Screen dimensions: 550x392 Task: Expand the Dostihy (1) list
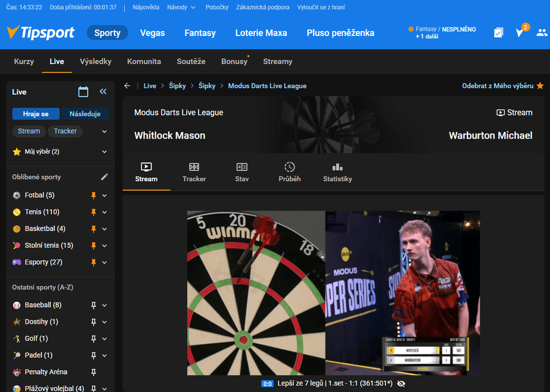click(104, 322)
